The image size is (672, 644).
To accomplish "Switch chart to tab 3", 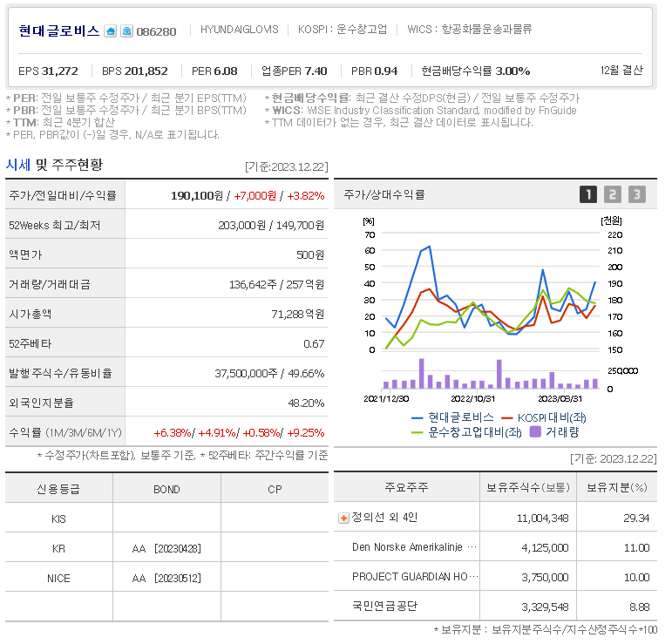I will (637, 194).
